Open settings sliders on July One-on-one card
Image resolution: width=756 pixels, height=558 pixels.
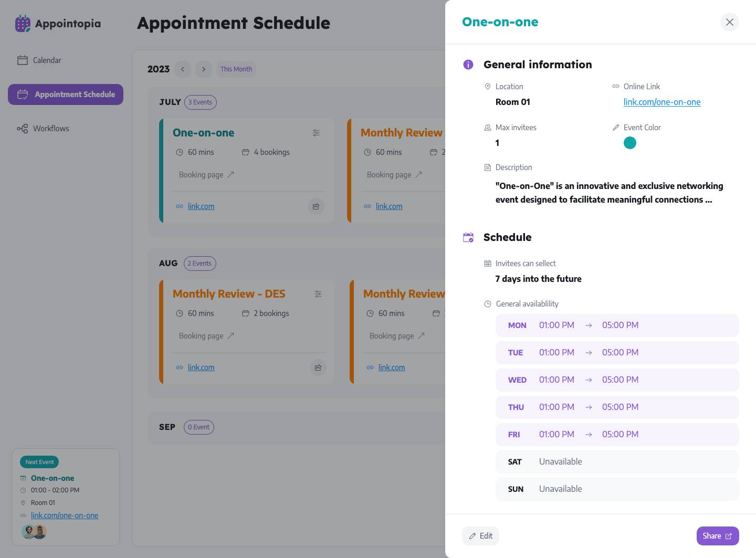tap(316, 133)
